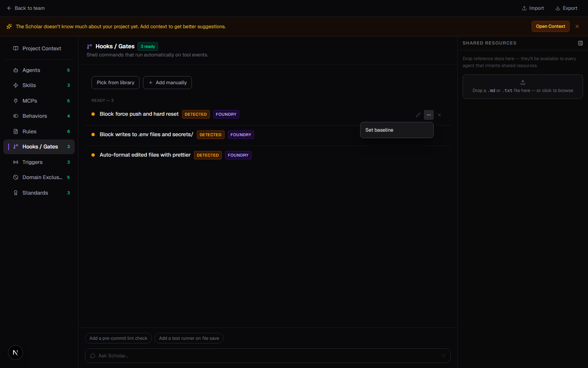
Task: Select Block writes to .env files row
Action: 268,135
